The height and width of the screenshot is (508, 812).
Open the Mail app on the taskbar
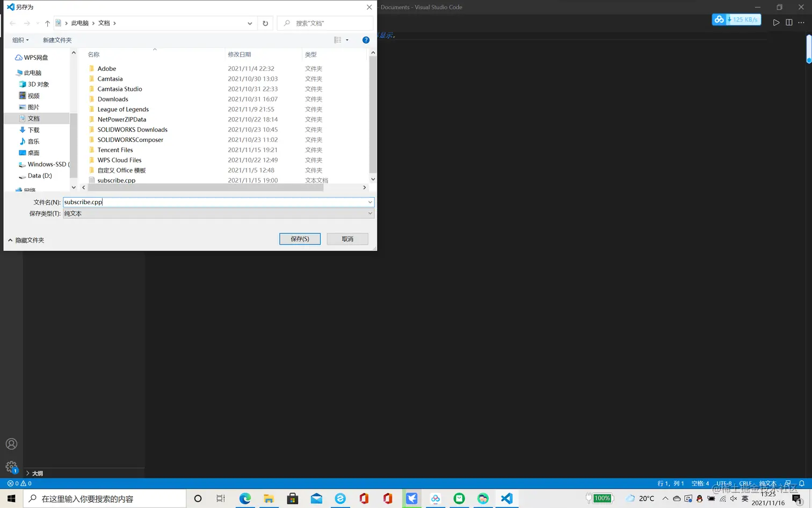316,499
